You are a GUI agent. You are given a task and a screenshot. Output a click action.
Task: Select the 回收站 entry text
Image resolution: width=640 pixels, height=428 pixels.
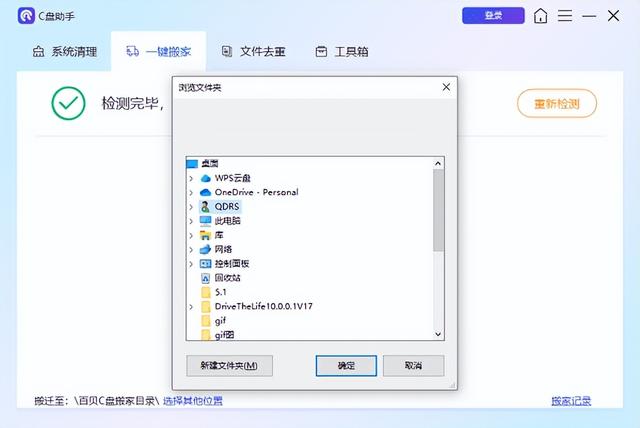tap(227, 278)
